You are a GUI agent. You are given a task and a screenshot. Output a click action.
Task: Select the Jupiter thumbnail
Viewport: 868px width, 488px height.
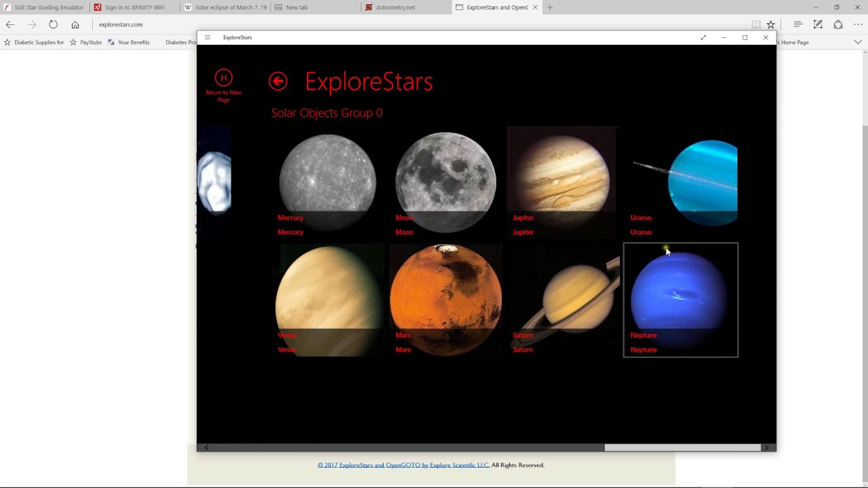[562, 183]
